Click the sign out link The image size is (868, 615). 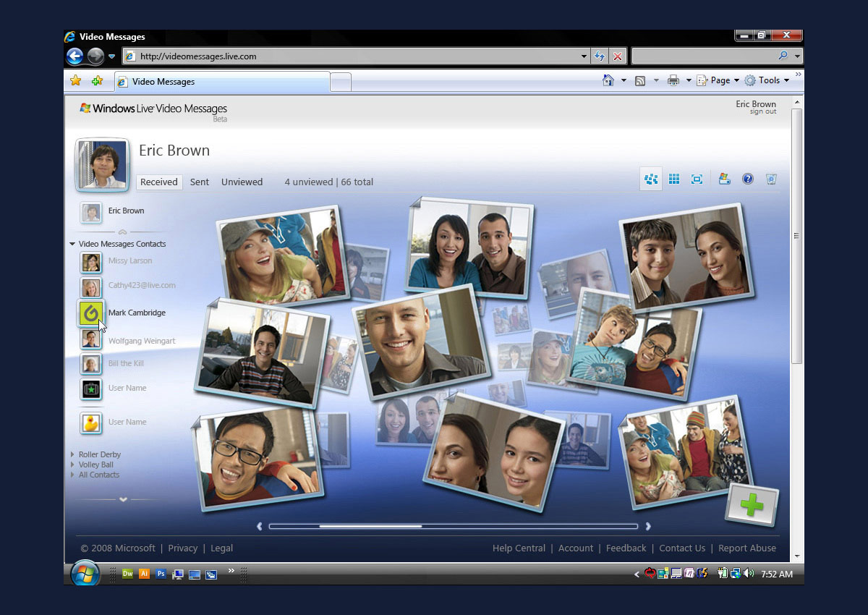click(762, 112)
